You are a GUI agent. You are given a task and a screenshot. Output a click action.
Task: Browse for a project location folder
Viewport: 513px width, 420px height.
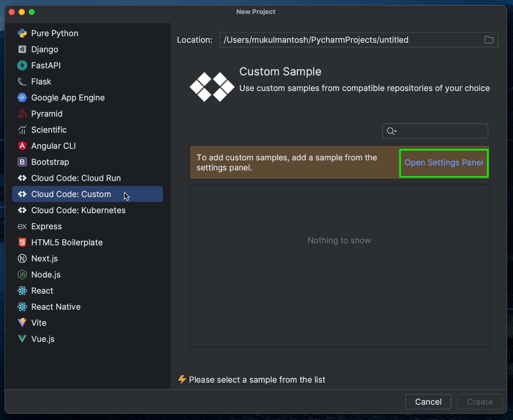coord(489,40)
